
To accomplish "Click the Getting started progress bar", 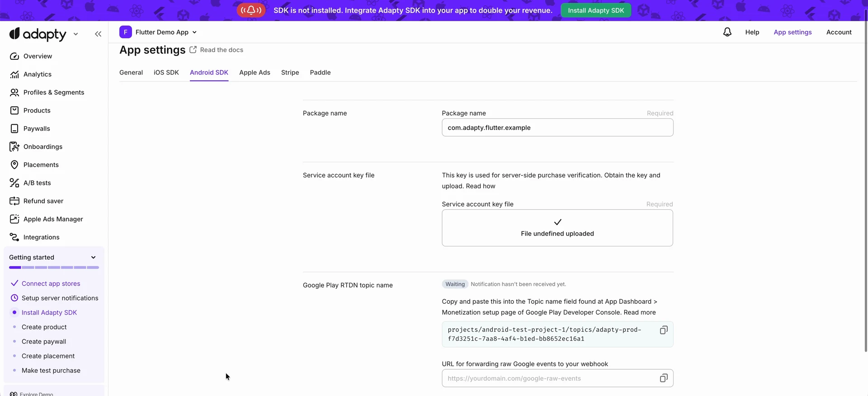I will tap(54, 268).
